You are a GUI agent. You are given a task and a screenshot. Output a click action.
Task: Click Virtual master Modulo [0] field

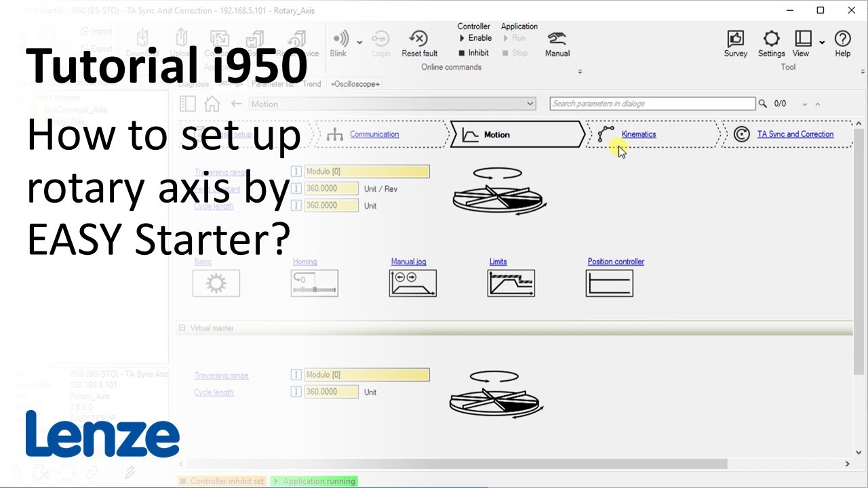[x=366, y=375]
